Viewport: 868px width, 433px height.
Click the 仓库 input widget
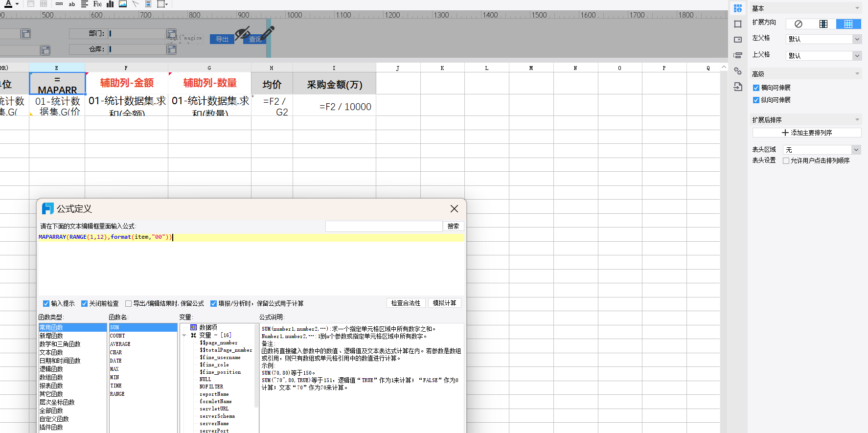(x=137, y=49)
